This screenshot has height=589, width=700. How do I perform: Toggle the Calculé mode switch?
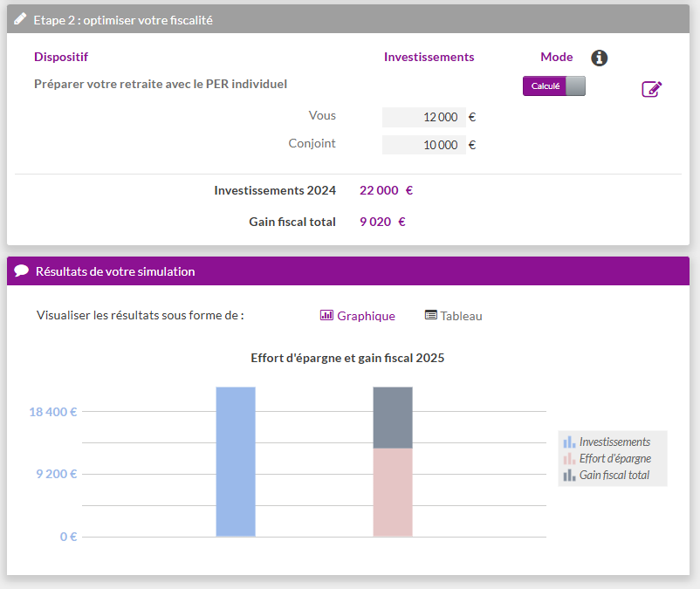(554, 86)
